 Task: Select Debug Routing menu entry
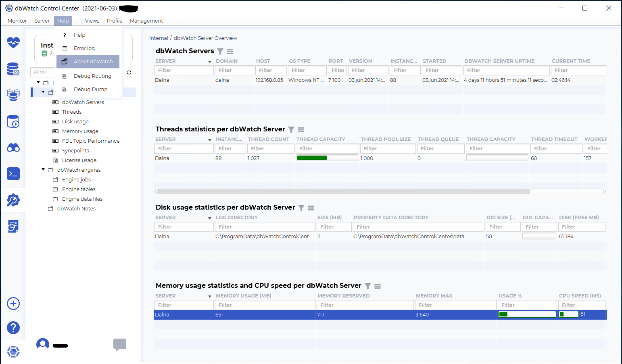click(x=88, y=76)
